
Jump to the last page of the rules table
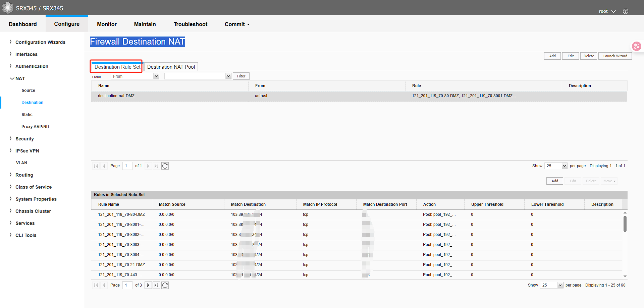(156, 285)
